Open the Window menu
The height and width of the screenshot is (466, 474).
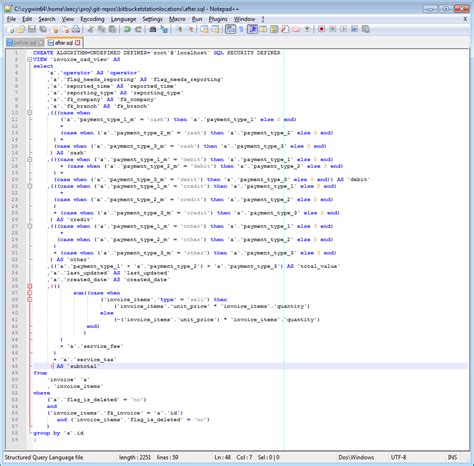(244, 19)
